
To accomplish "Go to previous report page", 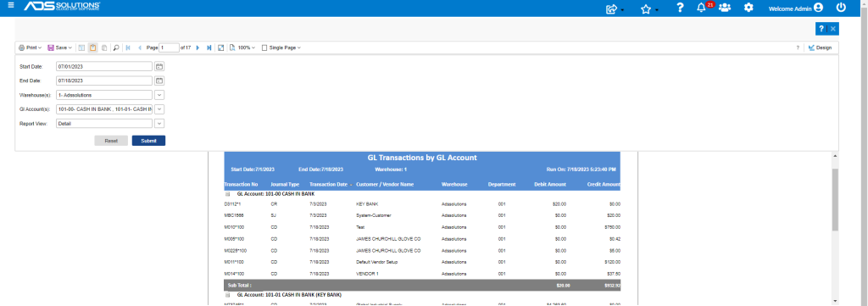I will tap(140, 48).
